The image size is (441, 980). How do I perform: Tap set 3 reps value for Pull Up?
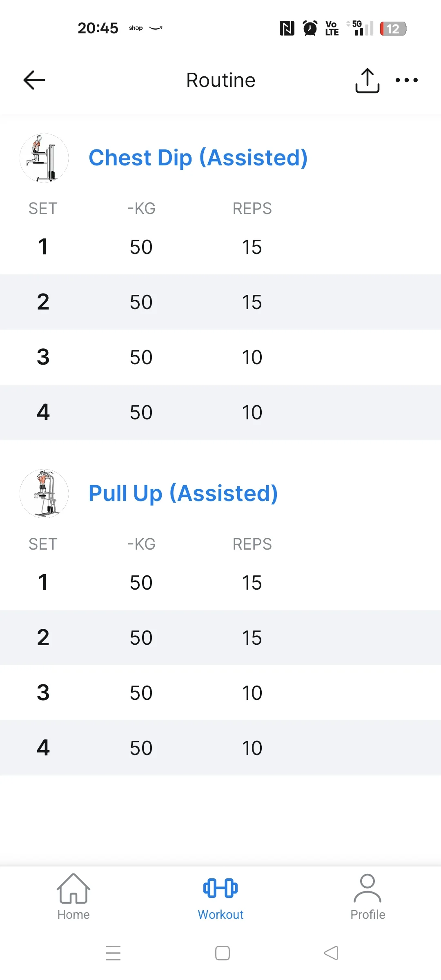tap(252, 693)
